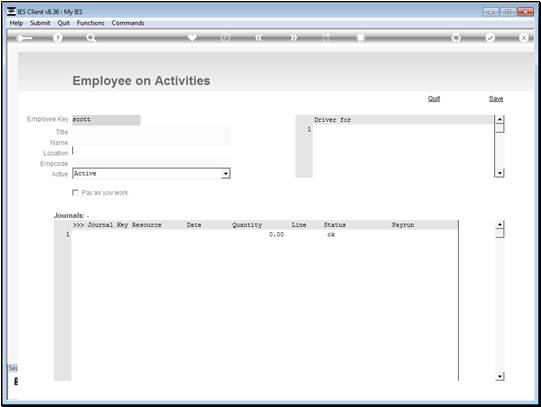Open the Functions menu

pyautogui.click(x=90, y=23)
